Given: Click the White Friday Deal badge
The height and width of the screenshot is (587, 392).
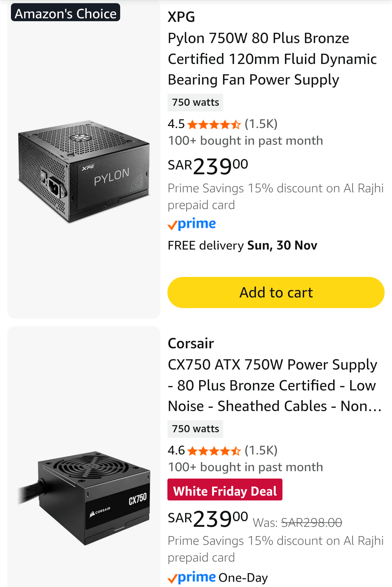Looking at the screenshot, I should pos(225,490).
